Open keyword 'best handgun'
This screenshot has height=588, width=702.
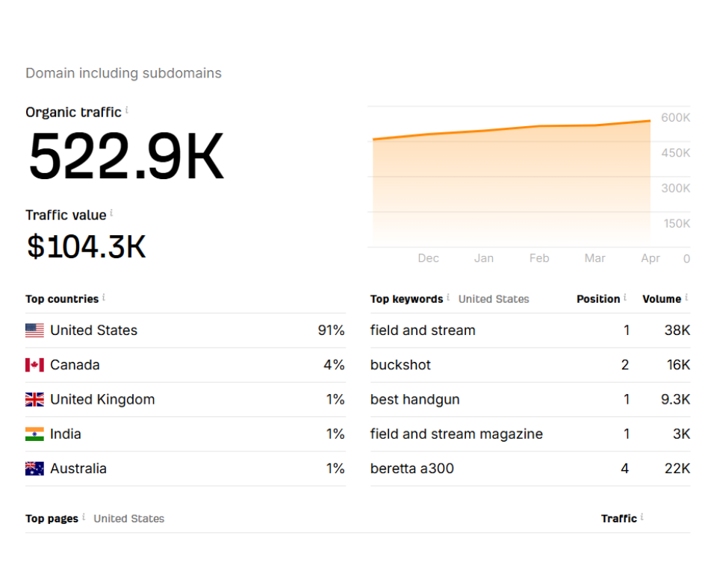[x=414, y=399]
